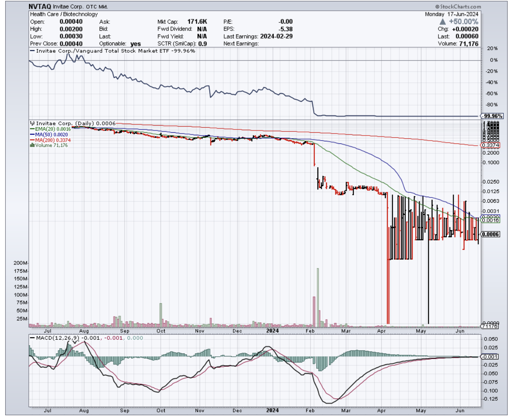Click the red MA(200) legend line swatch
Image resolution: width=512 pixels, height=420 pixels.
(x=31, y=140)
